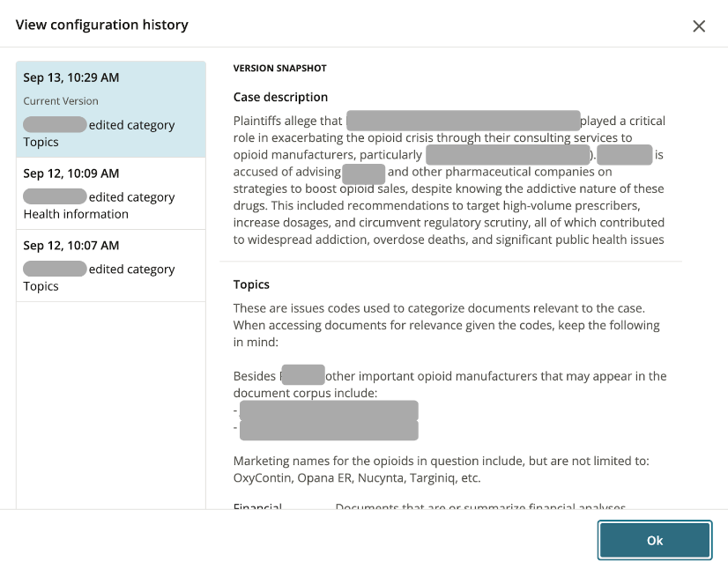Select the Sep 12, 10:09 AM version
This screenshot has height=569, width=728.
111,194
